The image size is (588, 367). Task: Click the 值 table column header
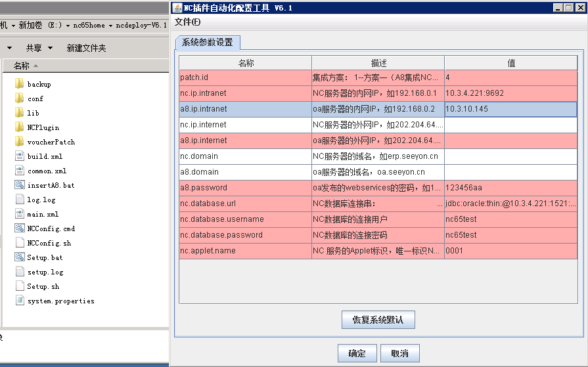(x=511, y=63)
